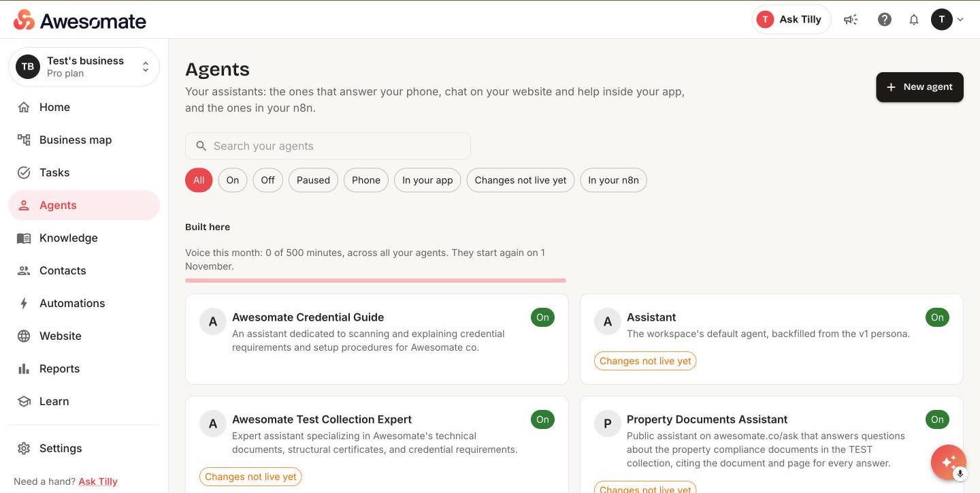Select the In your n8n filter
Screen dimensions: 980x493
[614, 180]
